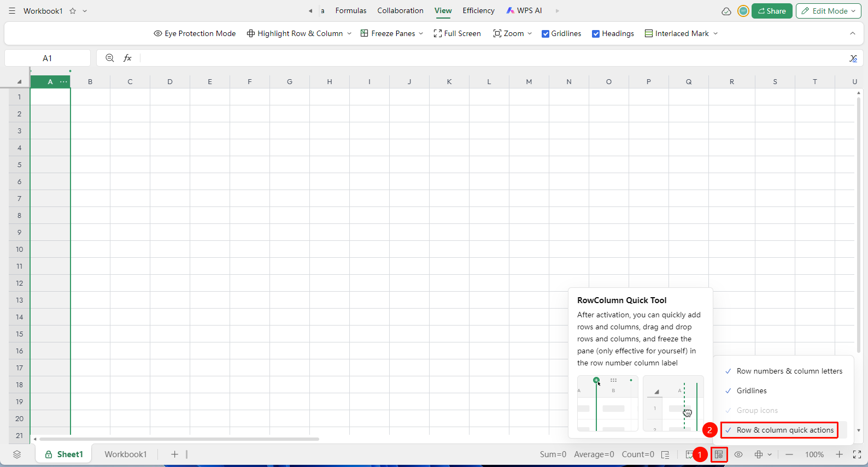Open the display settings icon in status bar

click(719, 454)
